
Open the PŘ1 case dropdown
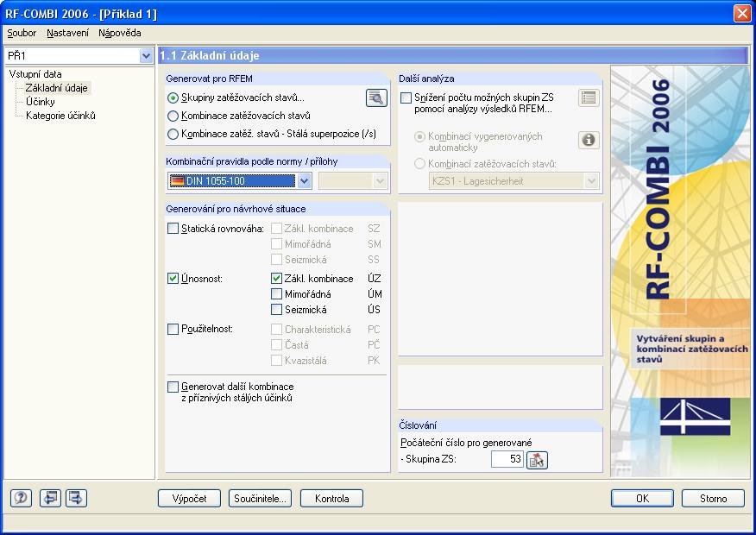click(x=146, y=56)
